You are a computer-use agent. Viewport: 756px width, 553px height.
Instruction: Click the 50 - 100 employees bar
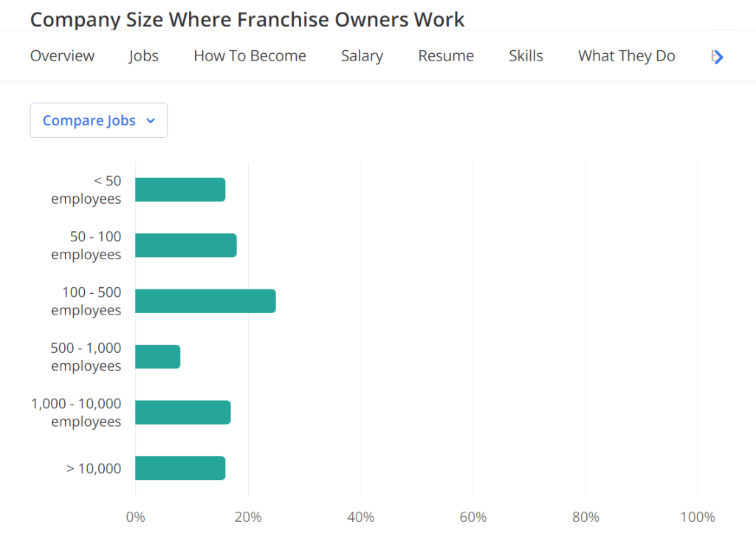pyautogui.click(x=185, y=245)
